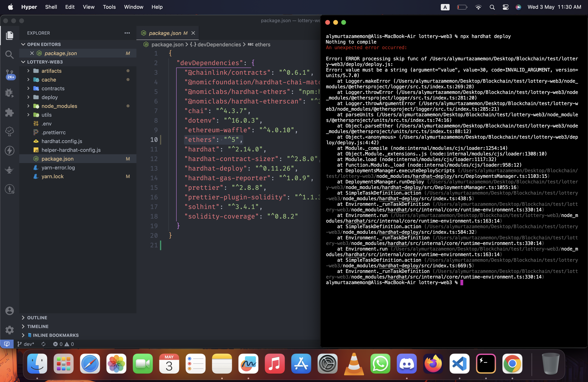Open the Extensions view
The height and width of the screenshot is (382, 588).
click(x=10, y=112)
